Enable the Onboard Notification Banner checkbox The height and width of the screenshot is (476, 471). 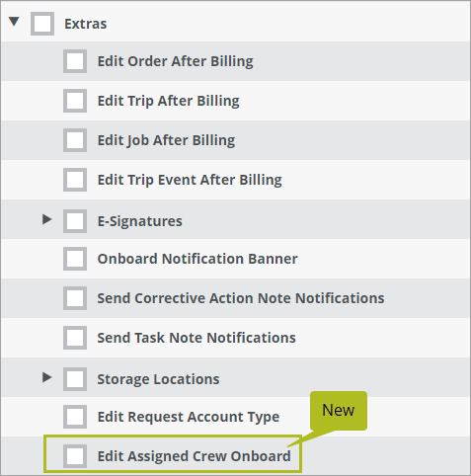click(x=75, y=259)
